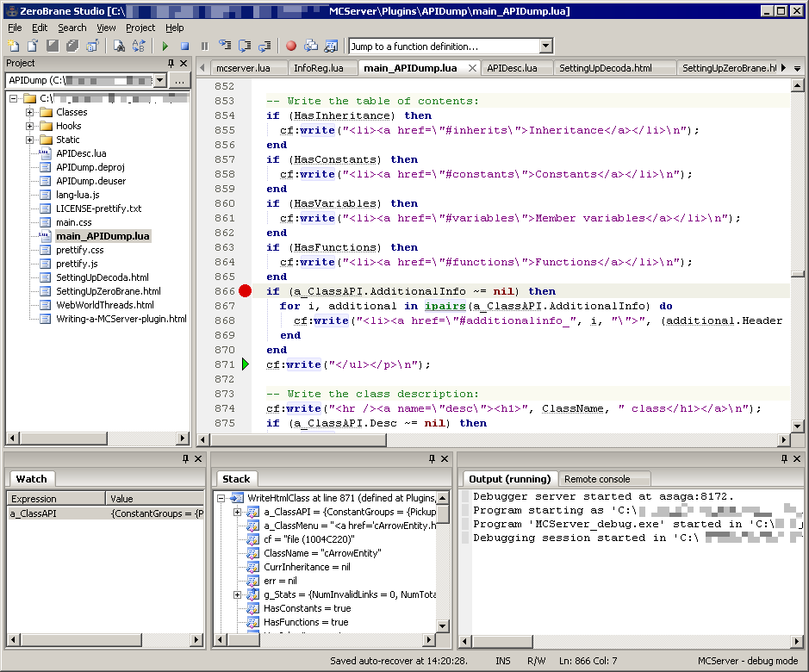Show the Stack window via toolbar icon
809x672 pixels.
pos(311,46)
